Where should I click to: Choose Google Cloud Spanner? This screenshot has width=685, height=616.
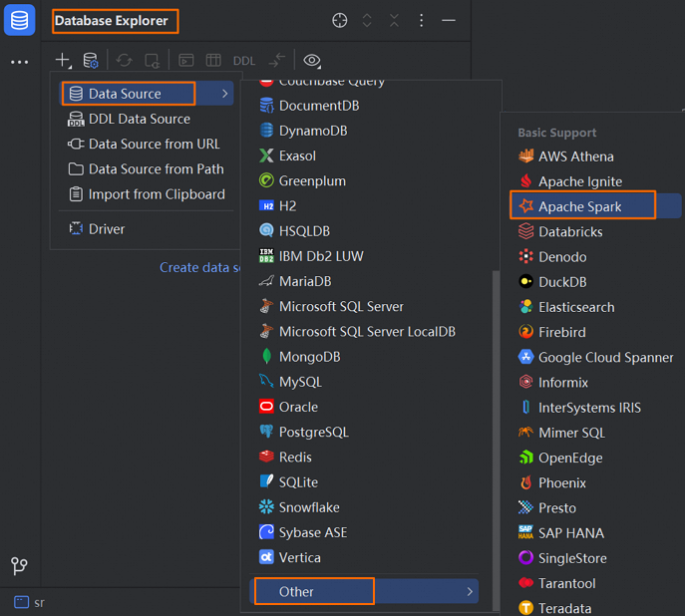[x=595, y=358]
